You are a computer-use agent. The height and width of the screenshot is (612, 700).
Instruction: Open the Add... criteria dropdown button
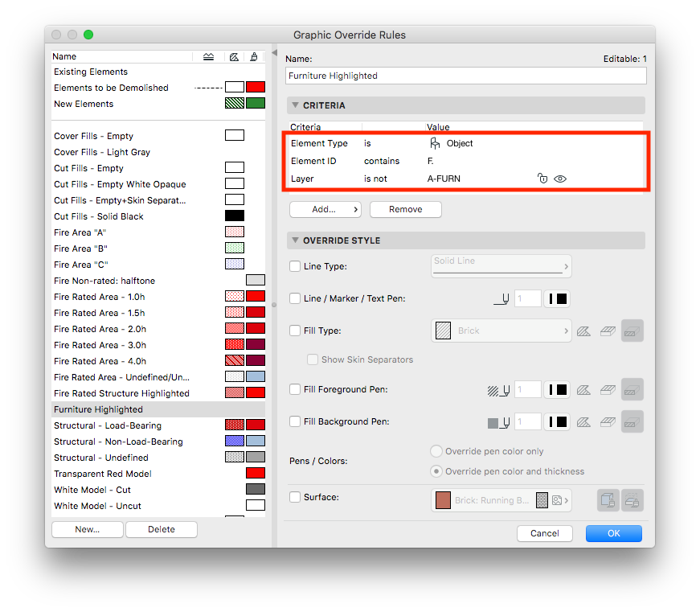point(325,210)
